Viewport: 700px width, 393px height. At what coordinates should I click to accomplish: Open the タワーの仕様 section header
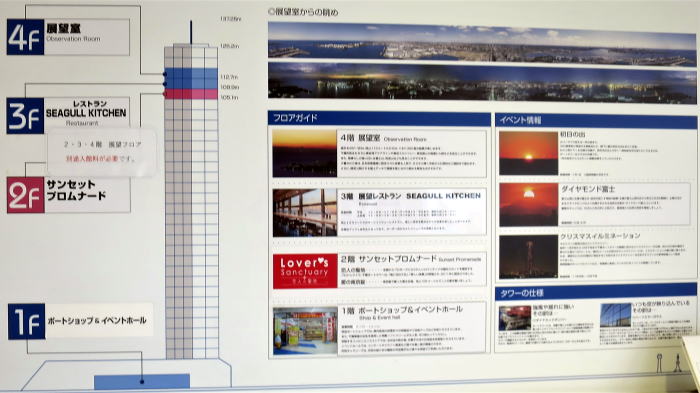pyautogui.click(x=596, y=293)
